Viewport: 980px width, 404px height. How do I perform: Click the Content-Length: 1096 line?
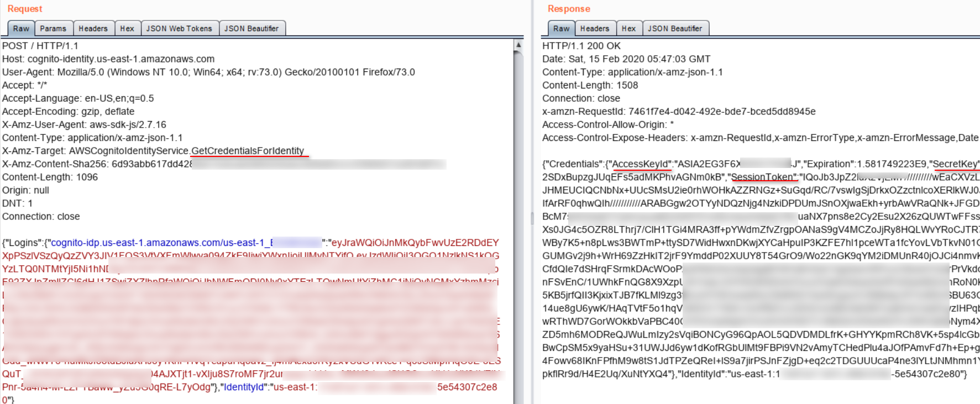[x=50, y=177]
